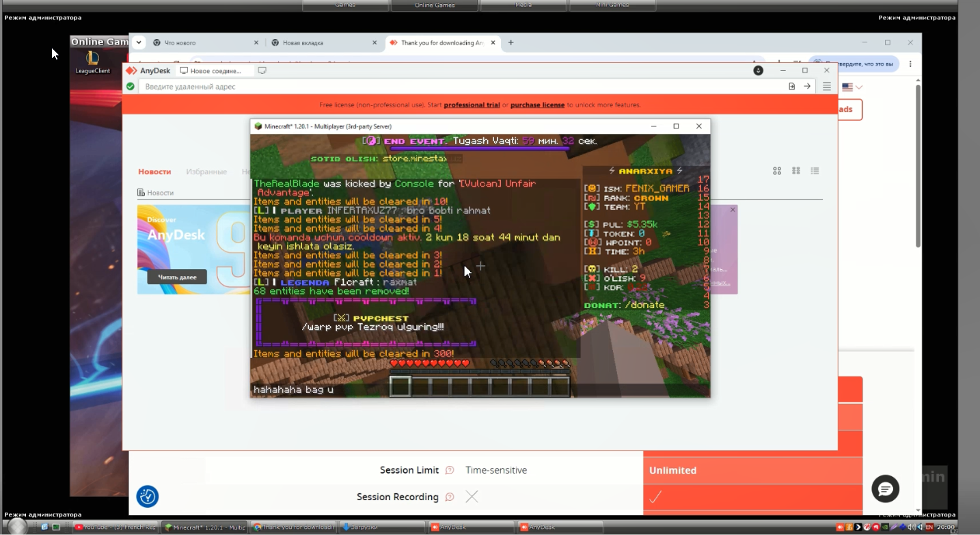The image size is (980, 535).
Task: Click the Session Limit info icon
Action: coord(450,470)
